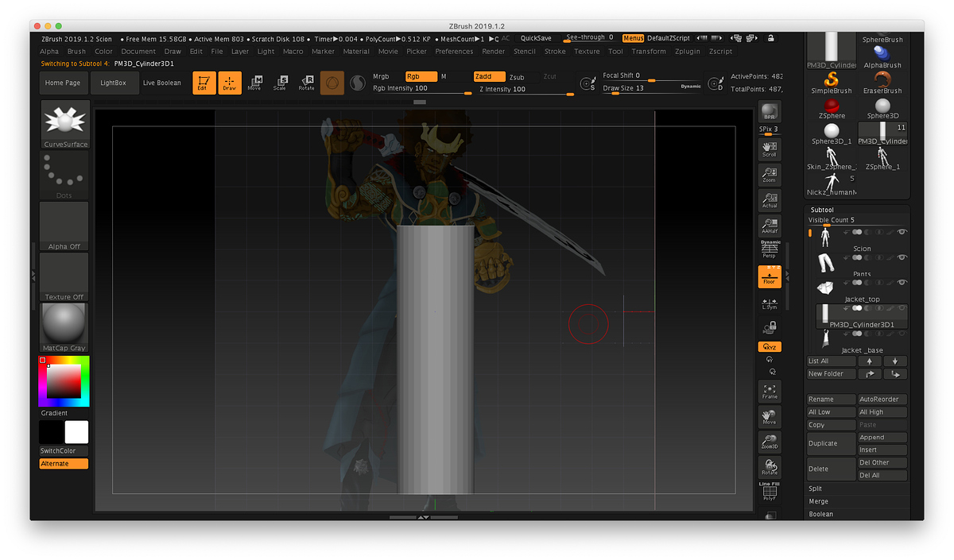The width and height of the screenshot is (954, 560).
Task: Open the Brush menu
Action: click(76, 52)
